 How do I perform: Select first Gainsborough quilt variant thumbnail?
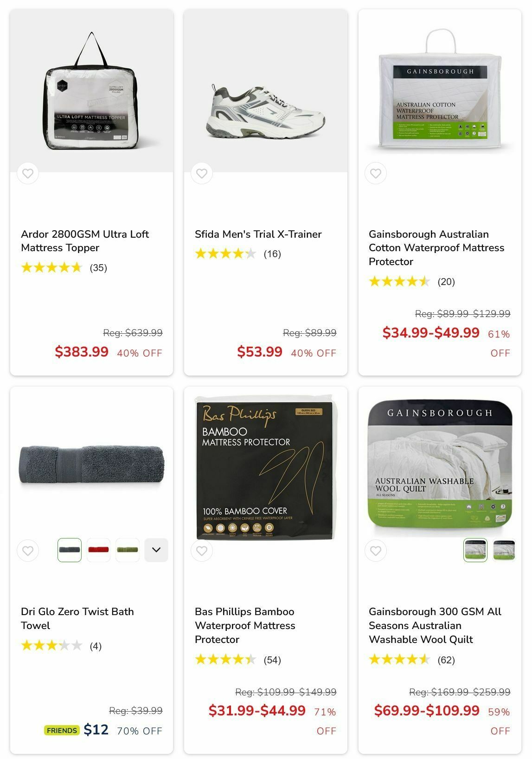pyautogui.click(x=475, y=550)
